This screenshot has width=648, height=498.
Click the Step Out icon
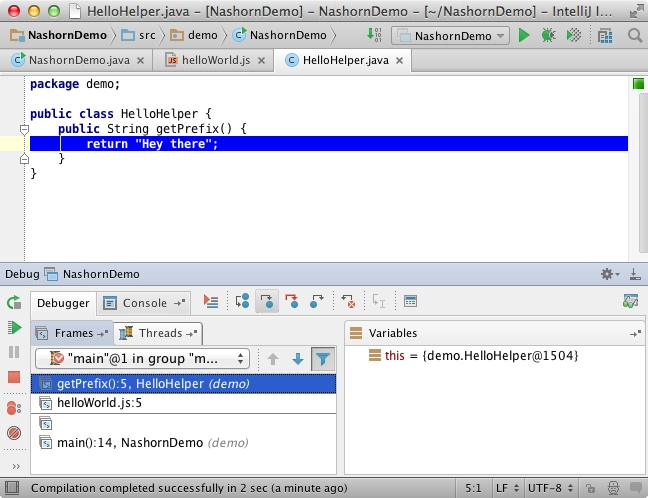(x=317, y=301)
